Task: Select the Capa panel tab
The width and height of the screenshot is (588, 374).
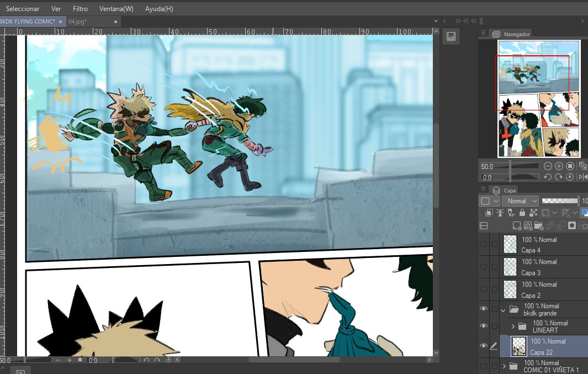Action: (x=504, y=190)
